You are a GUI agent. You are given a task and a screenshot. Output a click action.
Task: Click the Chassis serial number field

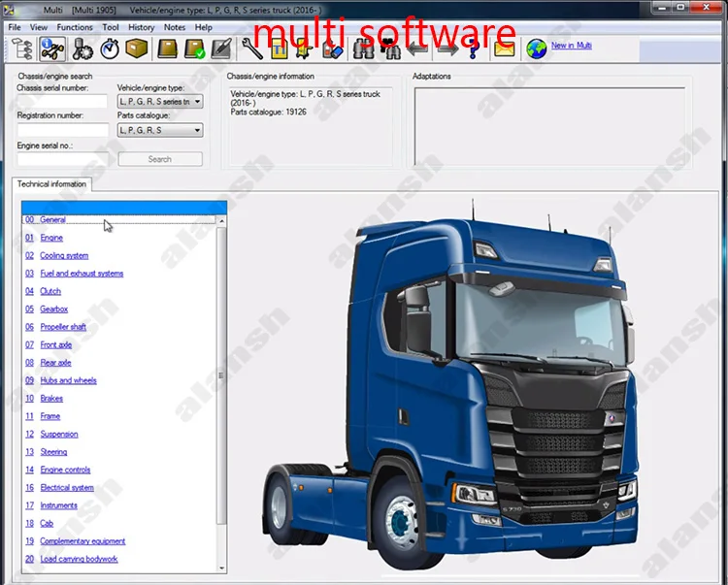[62, 101]
